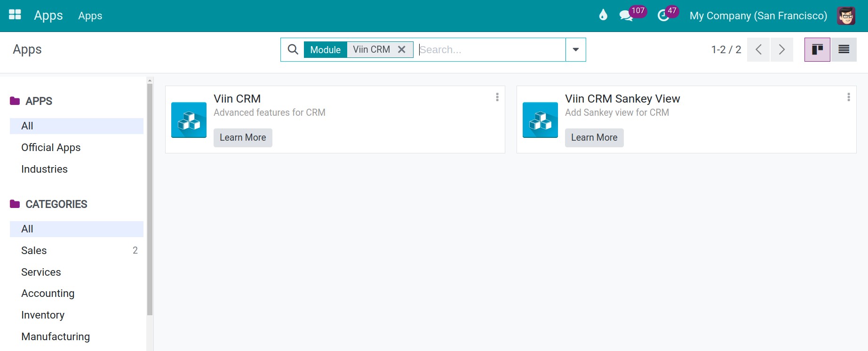Click the Apps breadcrumb heading

27,49
